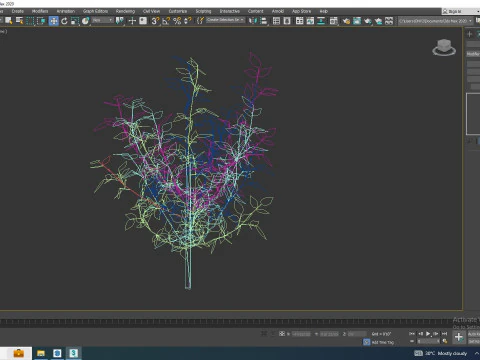
Task: Activate the Select and Rotate tool
Action: (x=64, y=21)
